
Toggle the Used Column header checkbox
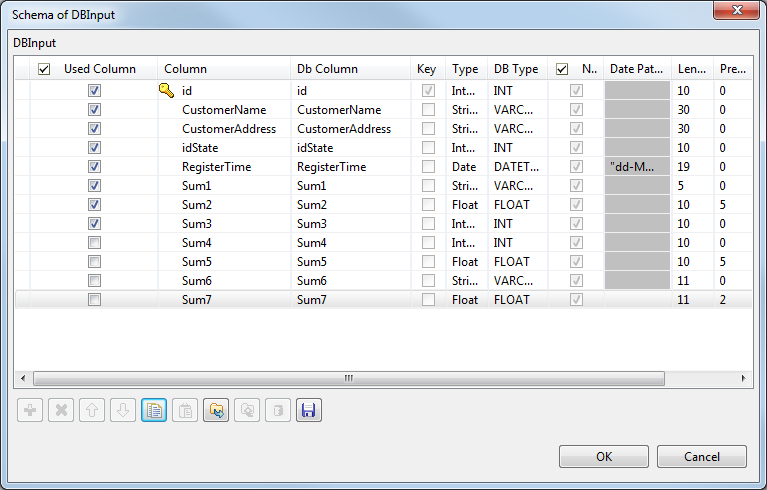[44, 69]
